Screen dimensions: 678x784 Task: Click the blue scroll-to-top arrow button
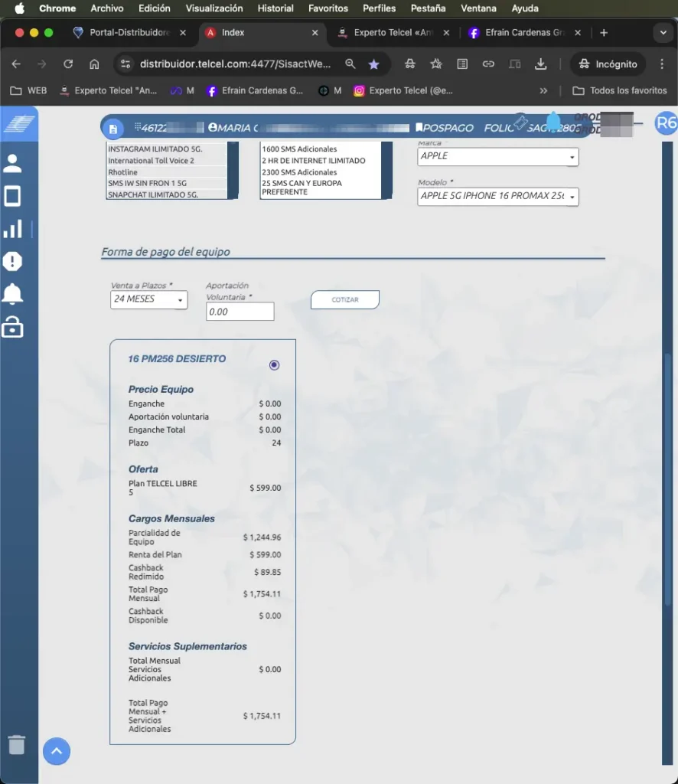coord(57,751)
